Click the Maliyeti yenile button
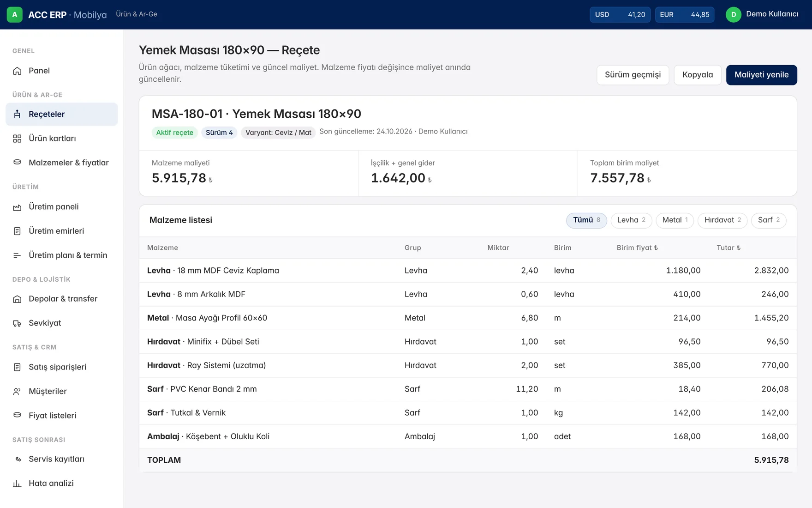The image size is (812, 508). pos(761,75)
